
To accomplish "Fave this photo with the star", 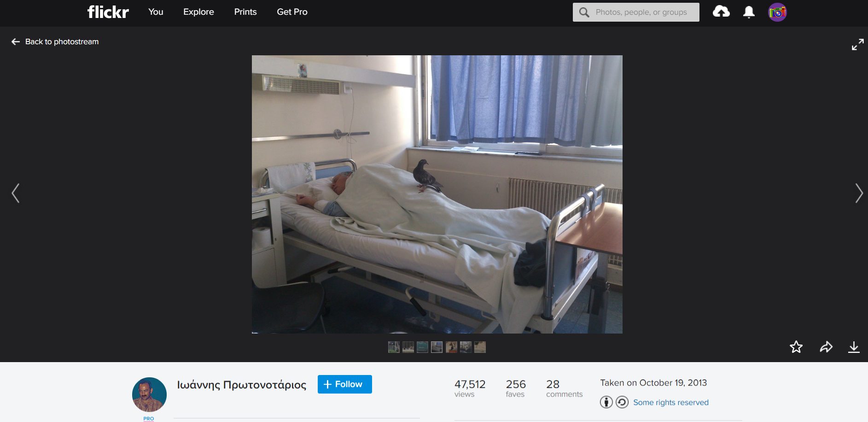I will 796,347.
